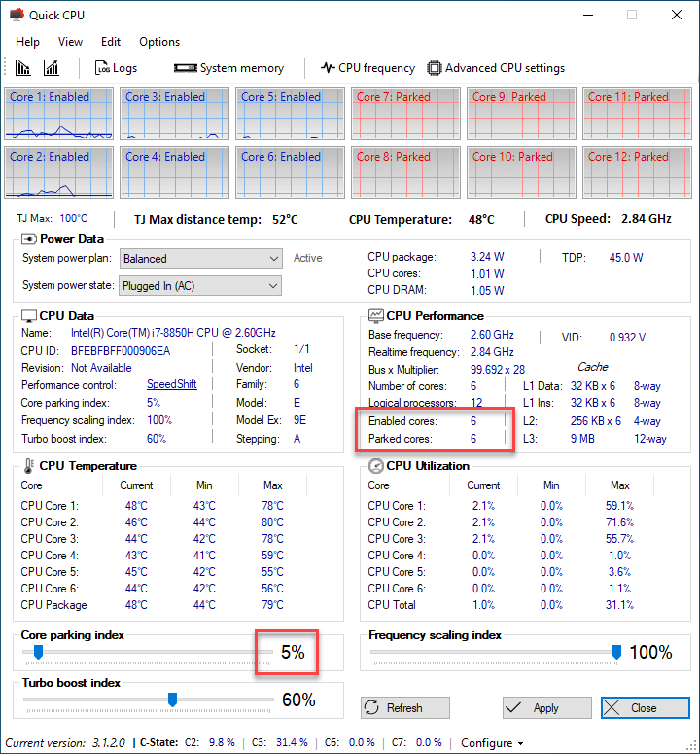The width and height of the screenshot is (700, 754).
Task: Click the Turbo boost index slider handle
Action: [x=172, y=699]
